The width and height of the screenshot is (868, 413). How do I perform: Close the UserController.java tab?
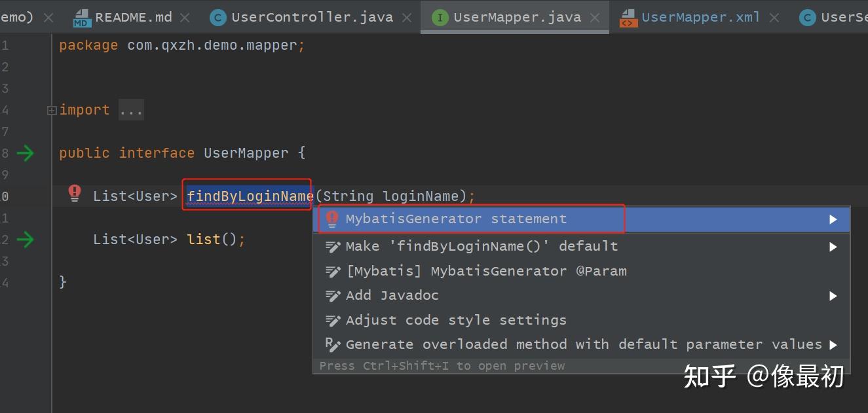pos(407,18)
